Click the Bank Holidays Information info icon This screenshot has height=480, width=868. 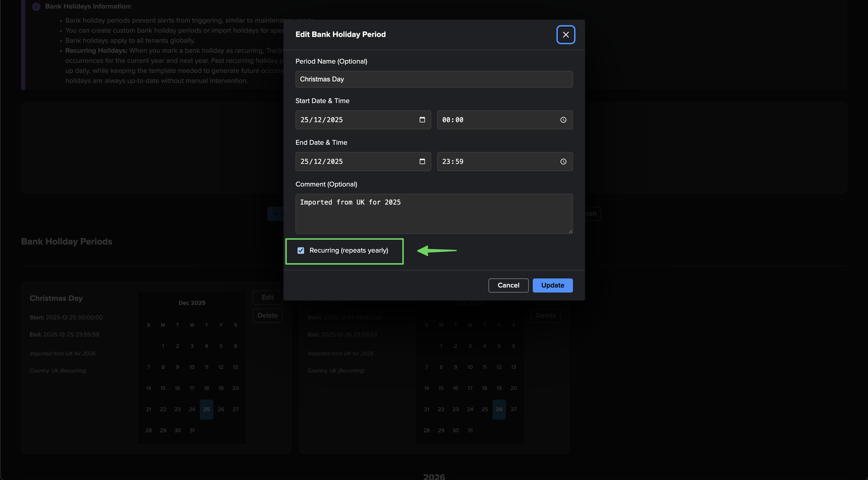tap(36, 6)
